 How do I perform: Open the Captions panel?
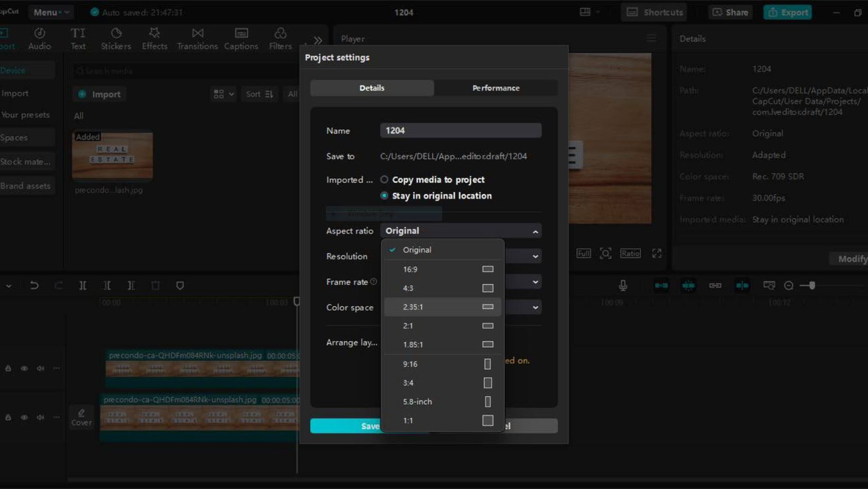[x=241, y=39]
